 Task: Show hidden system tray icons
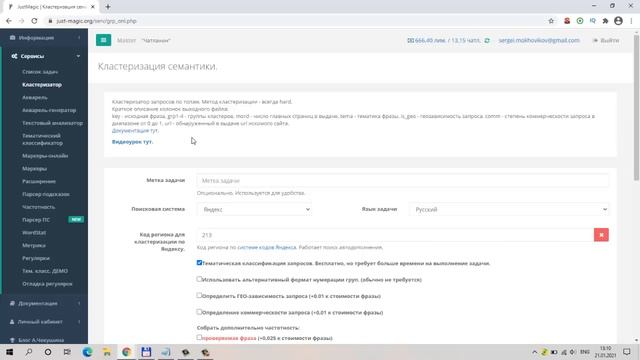click(x=534, y=352)
